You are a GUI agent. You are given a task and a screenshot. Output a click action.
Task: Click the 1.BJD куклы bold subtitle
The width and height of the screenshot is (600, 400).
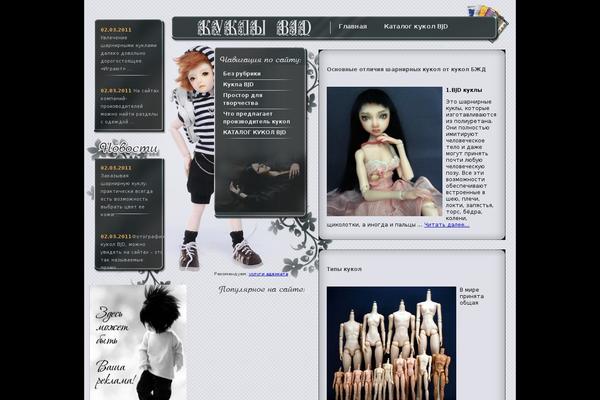[464, 90]
